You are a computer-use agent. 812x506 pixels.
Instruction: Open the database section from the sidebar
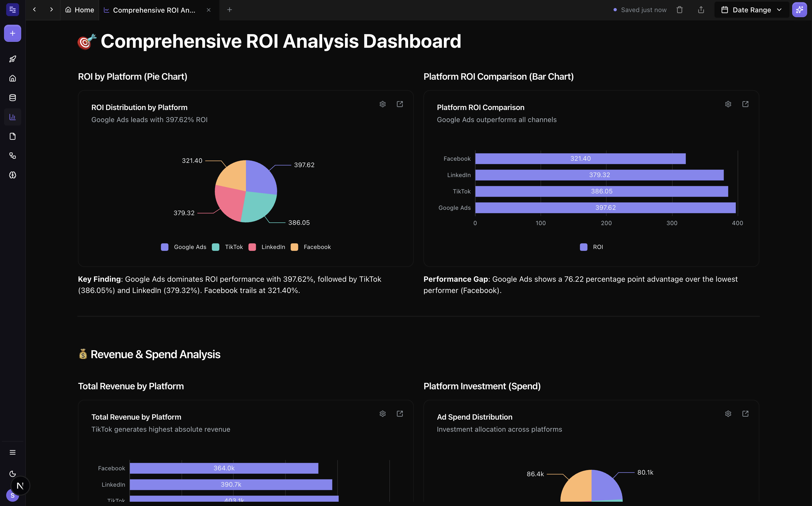[x=12, y=97]
